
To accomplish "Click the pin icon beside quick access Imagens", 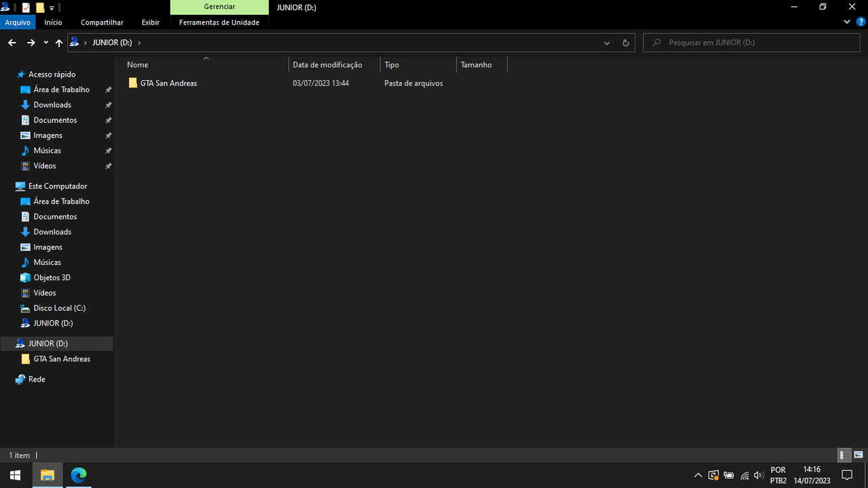I will [108, 136].
